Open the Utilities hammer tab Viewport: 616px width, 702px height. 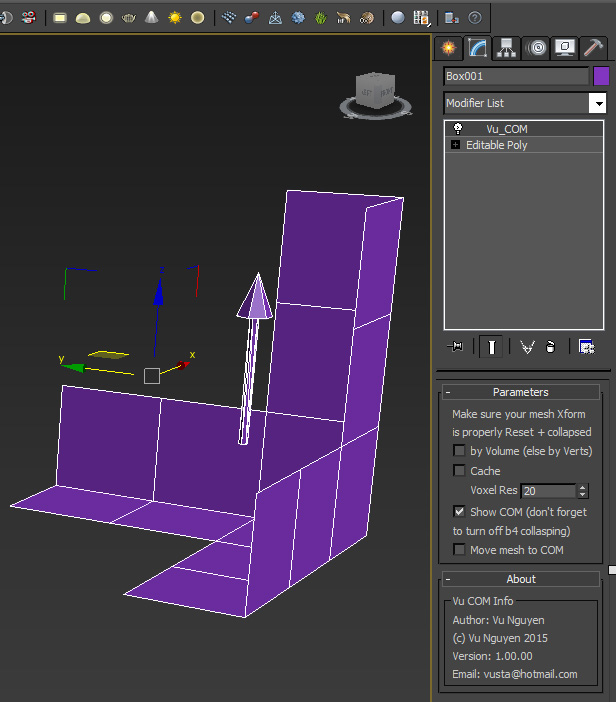point(594,47)
